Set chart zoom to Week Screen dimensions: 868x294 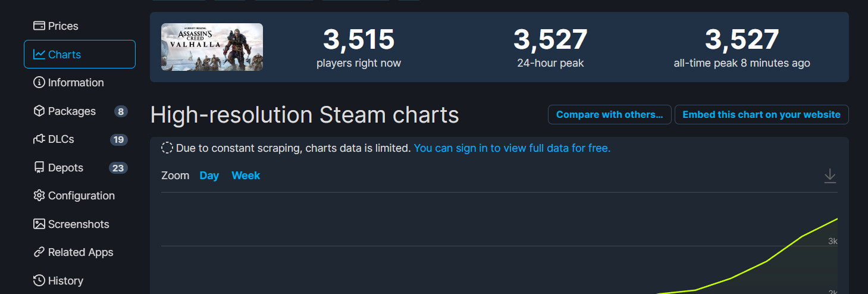click(246, 176)
